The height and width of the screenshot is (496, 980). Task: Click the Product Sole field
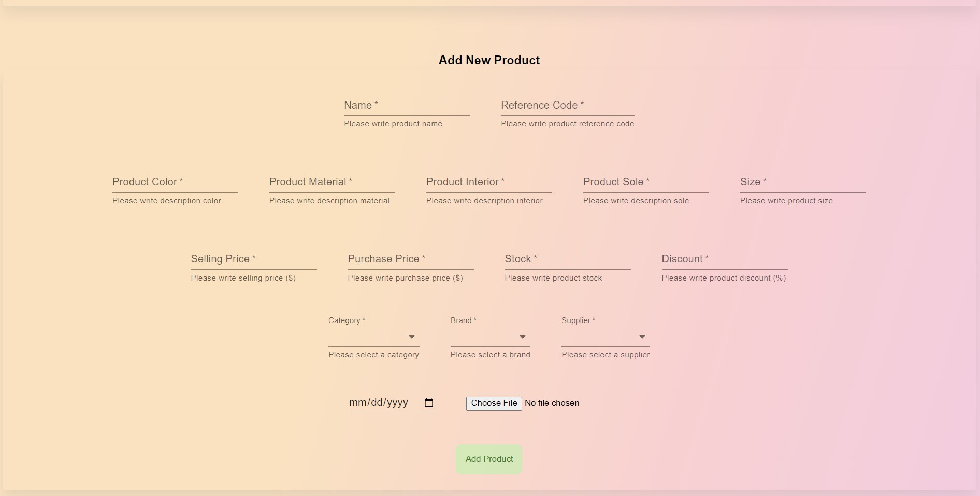646,184
